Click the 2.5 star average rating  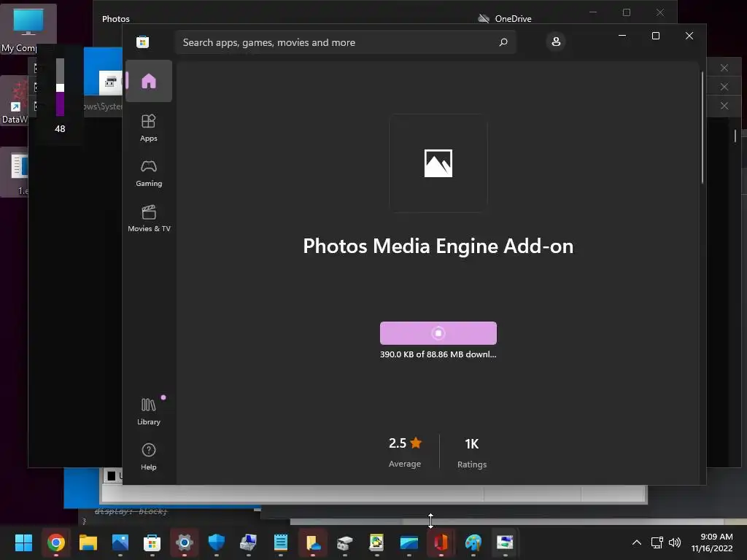pos(405,451)
